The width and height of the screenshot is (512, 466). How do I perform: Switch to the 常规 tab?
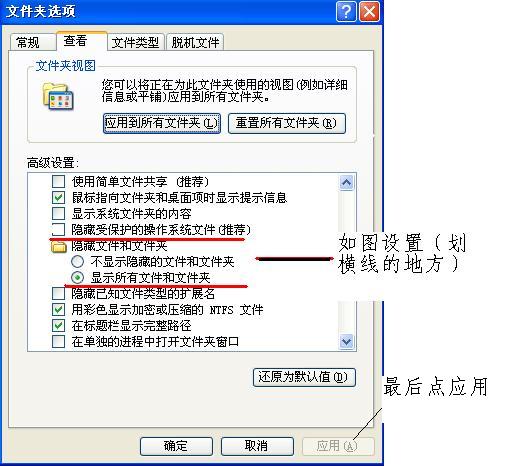pos(32,42)
